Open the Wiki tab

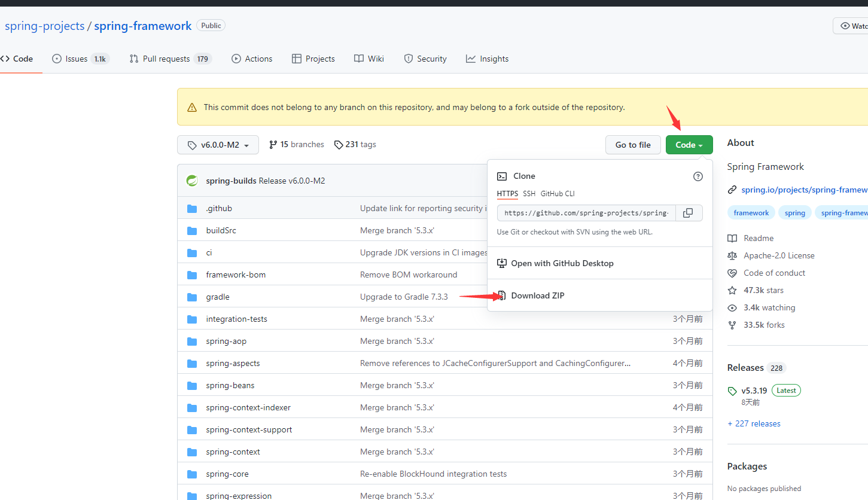pyautogui.click(x=369, y=59)
